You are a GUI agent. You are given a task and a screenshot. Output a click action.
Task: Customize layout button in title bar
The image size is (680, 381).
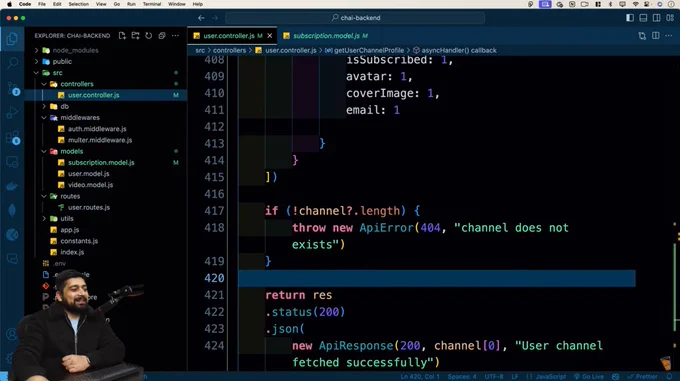(670, 18)
